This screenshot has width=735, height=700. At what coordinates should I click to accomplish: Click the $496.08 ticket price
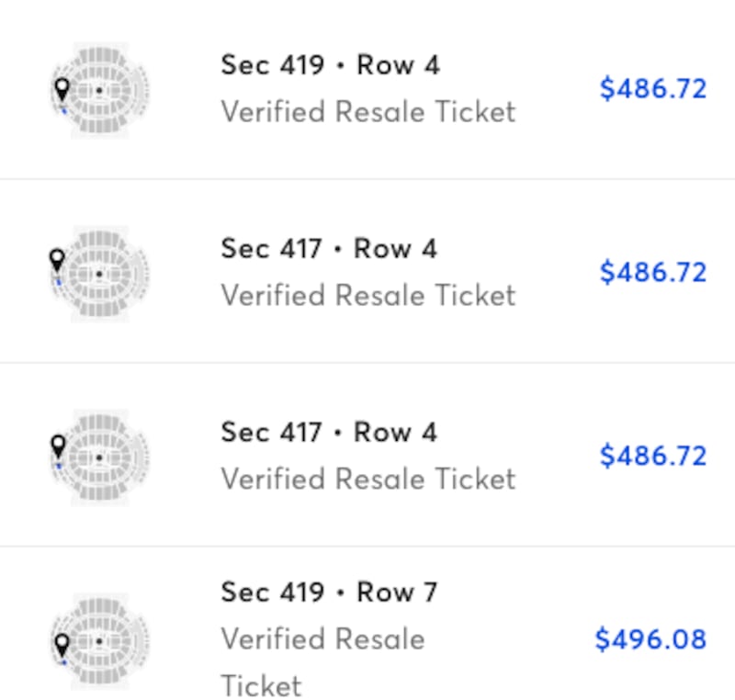(x=650, y=639)
